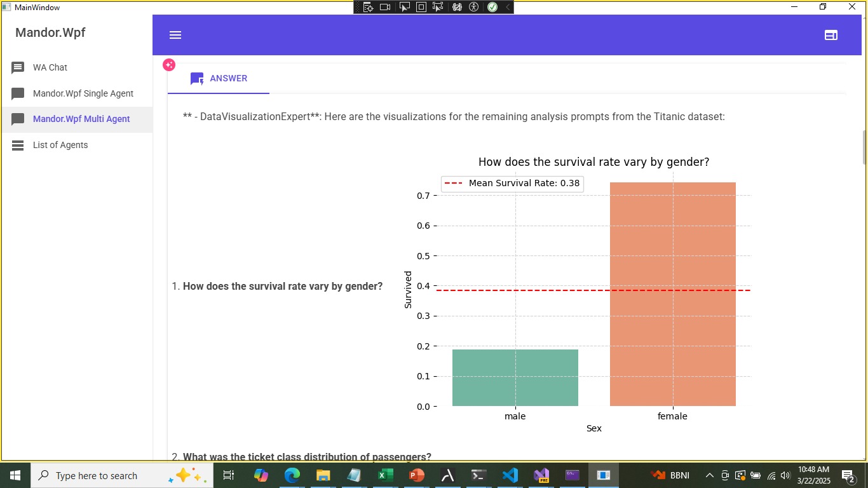
Task: Click the vertical scrollbar thumb
Action: (x=864, y=146)
